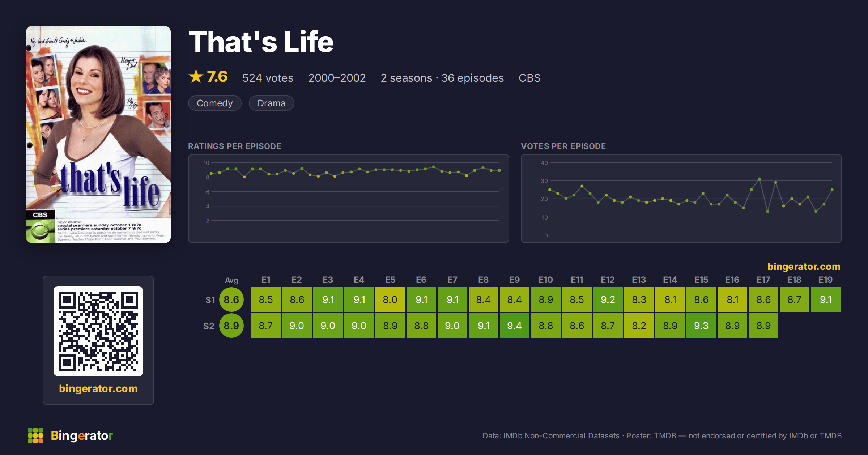Click the QR code image
This screenshot has width=868, height=455.
coord(98,331)
